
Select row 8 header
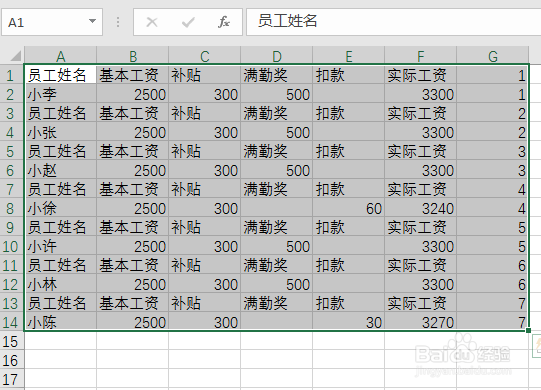[12, 208]
